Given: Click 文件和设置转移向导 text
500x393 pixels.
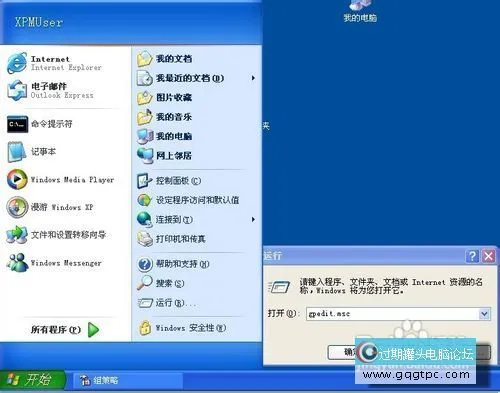Looking at the screenshot, I should click(68, 235).
